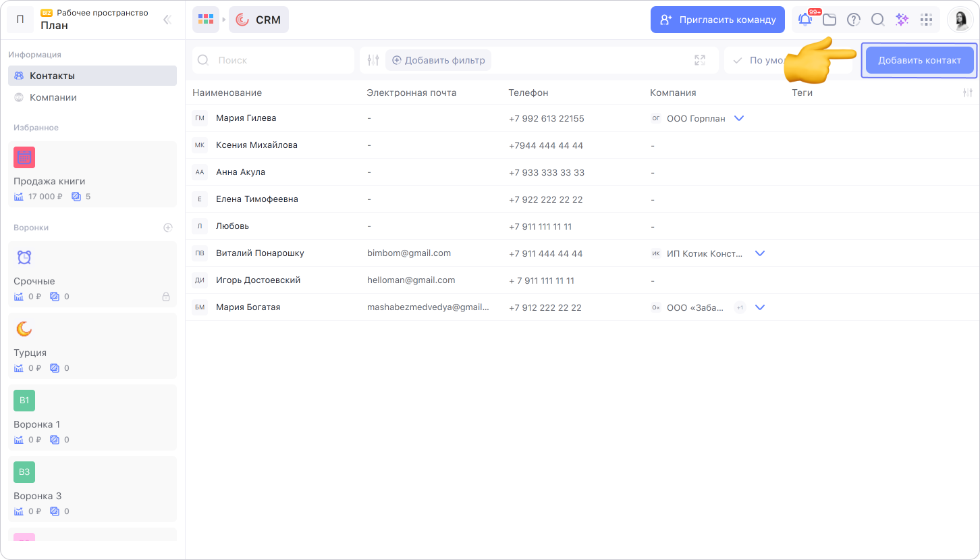Open the folder icon in top bar
The height and width of the screenshot is (560, 980).
829,20
